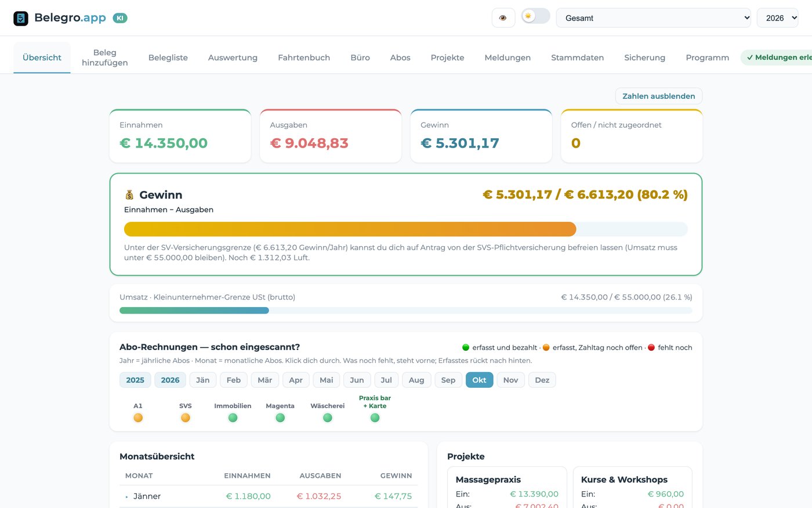Toggle the light/dark mode switch
812x508 pixels.
tap(535, 16)
